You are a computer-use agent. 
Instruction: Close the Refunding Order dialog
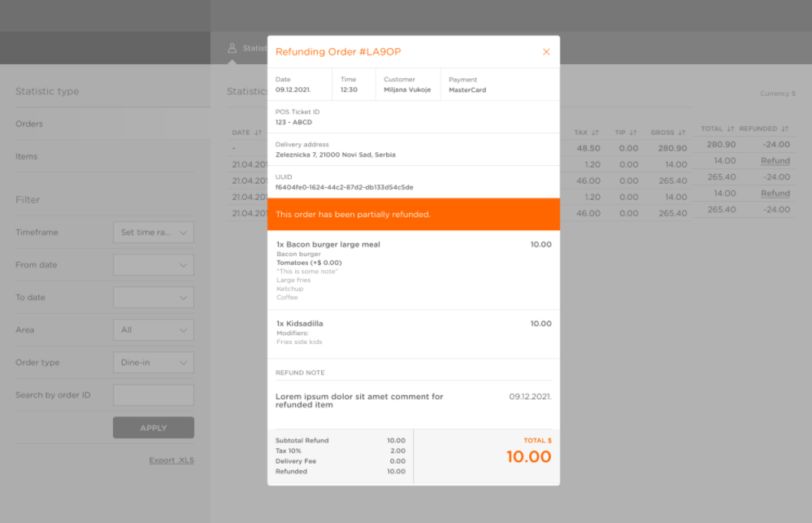[x=546, y=52]
